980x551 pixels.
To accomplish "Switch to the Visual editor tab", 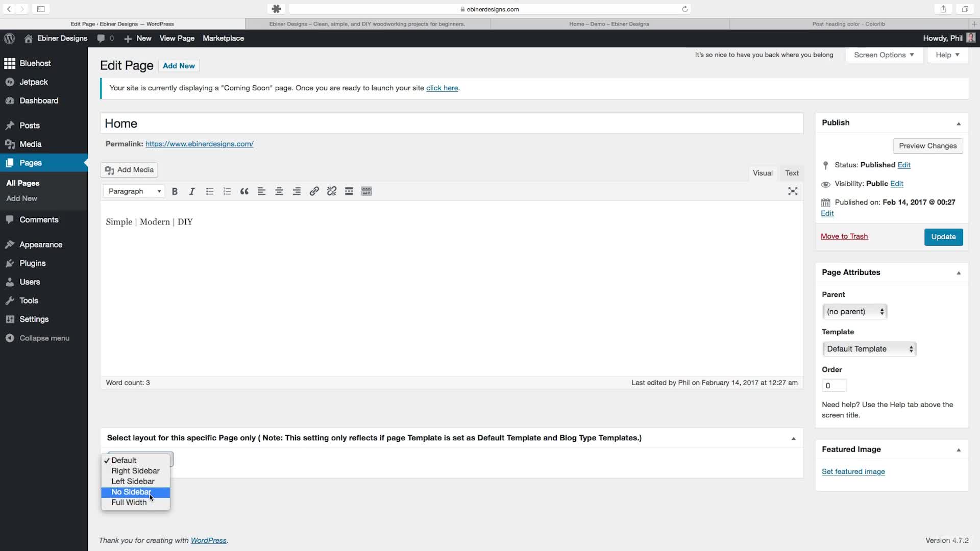I will point(763,173).
